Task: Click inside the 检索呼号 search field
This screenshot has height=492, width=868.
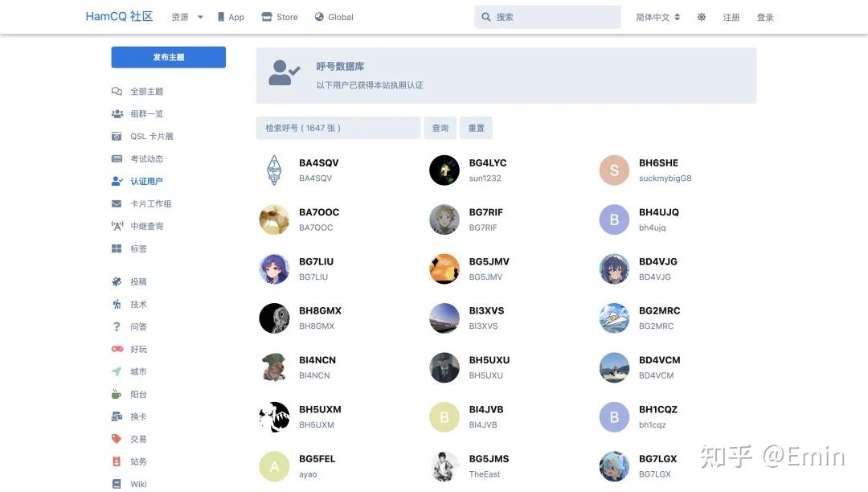Action: [x=338, y=127]
